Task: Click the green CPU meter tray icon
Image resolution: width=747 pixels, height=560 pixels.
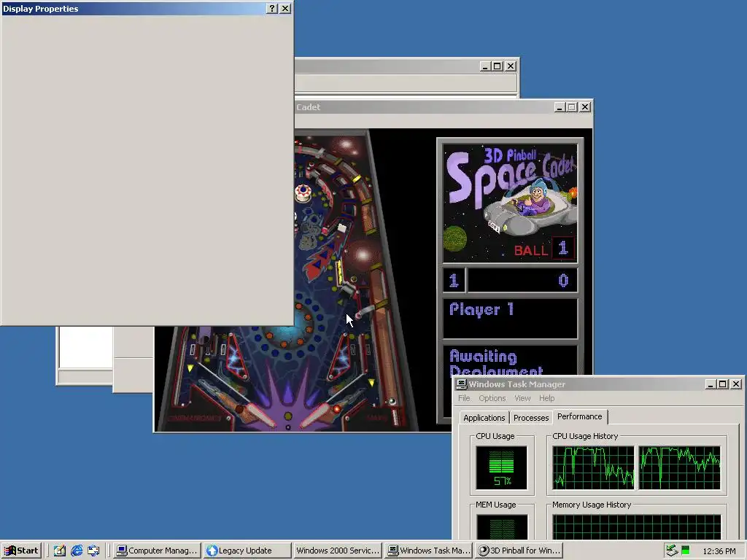Action: point(686,551)
